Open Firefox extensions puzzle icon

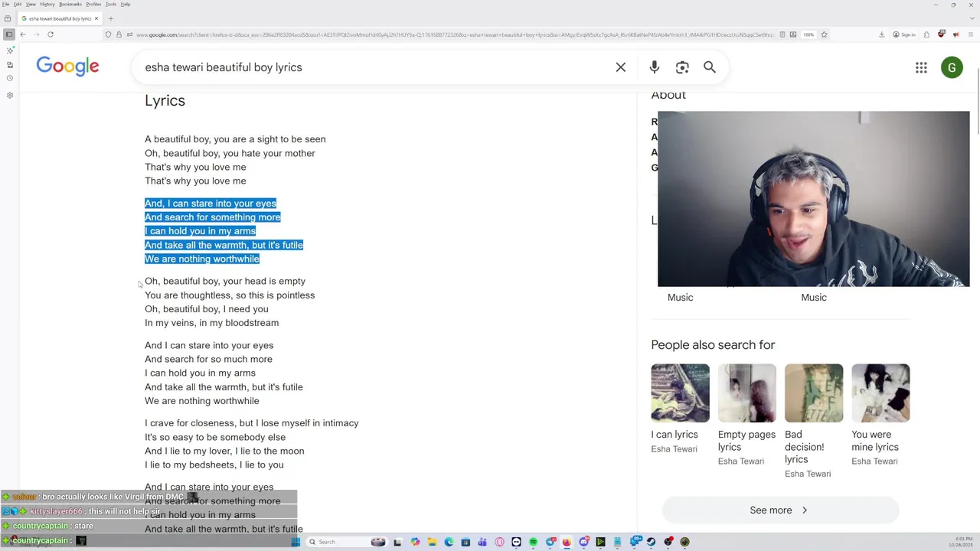[926, 34]
